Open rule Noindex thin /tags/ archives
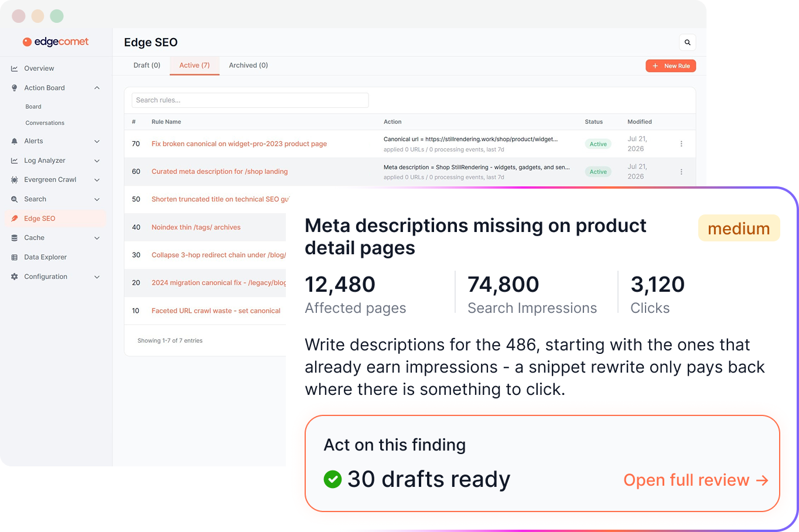799x532 pixels. click(x=196, y=227)
